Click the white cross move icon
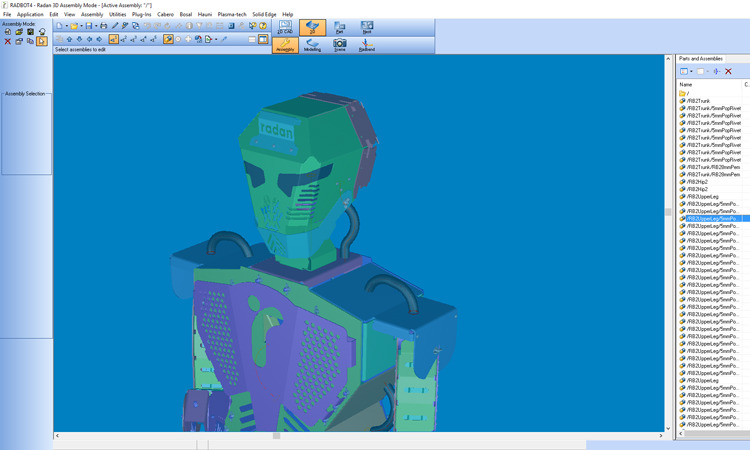This screenshot has height=450, width=750. pyautogui.click(x=188, y=39)
